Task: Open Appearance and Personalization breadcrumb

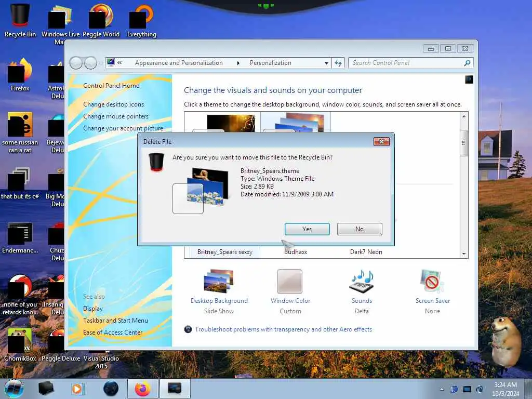Action: pyautogui.click(x=179, y=63)
